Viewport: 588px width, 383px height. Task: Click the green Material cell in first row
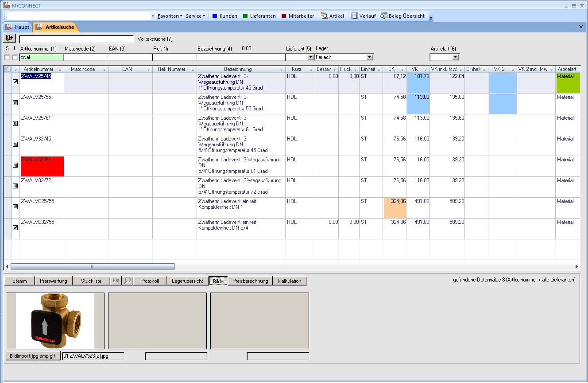[568, 83]
